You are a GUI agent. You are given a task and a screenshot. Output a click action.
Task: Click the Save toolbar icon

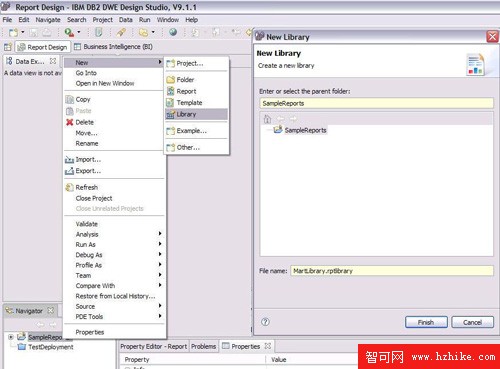click(33, 32)
